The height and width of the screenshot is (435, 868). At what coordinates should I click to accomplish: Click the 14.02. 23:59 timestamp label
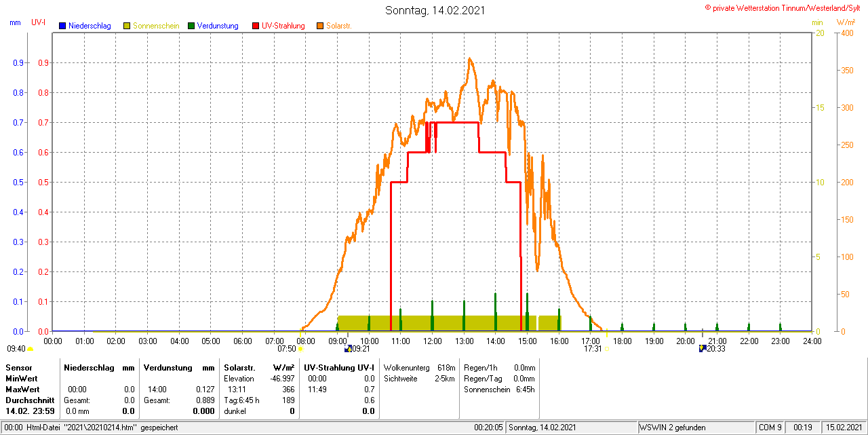(x=30, y=411)
